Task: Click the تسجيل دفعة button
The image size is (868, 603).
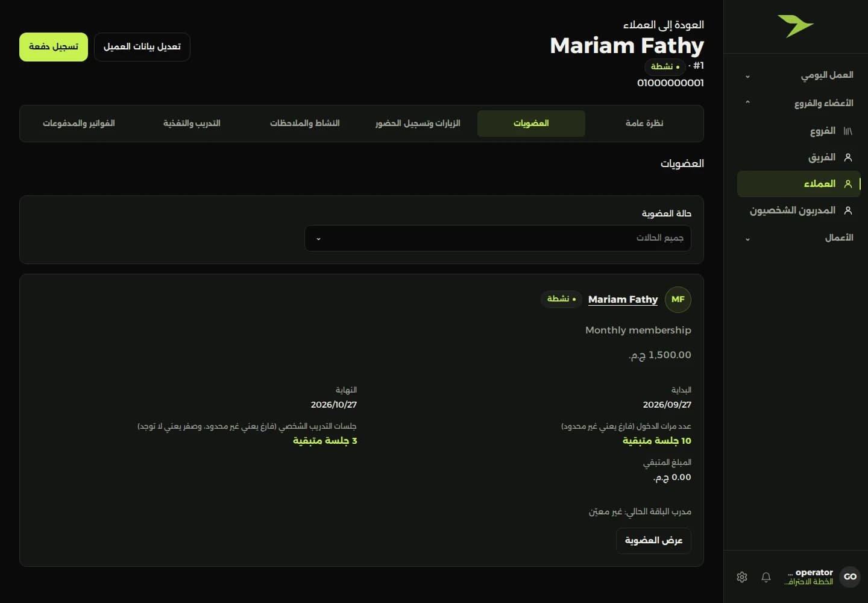Action: tap(54, 47)
